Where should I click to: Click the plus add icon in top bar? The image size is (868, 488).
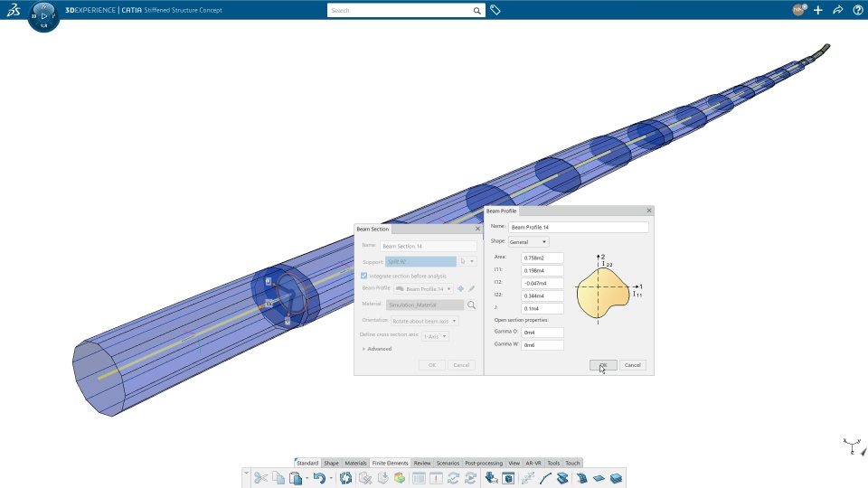(x=817, y=10)
